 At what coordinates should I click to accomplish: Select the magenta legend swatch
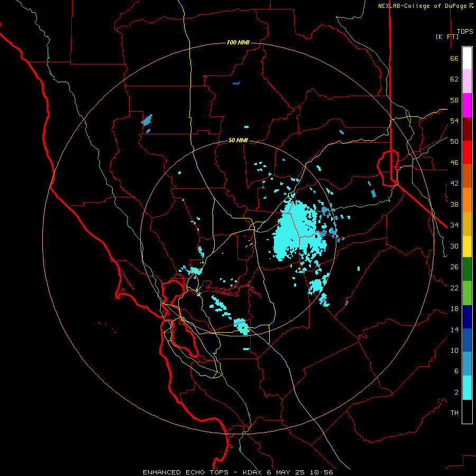coord(467,105)
